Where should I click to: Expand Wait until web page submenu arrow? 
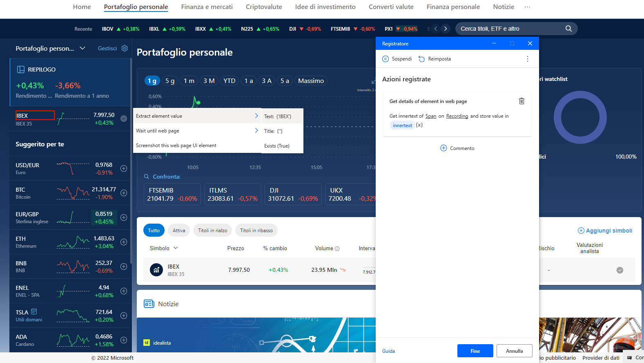coord(256,130)
